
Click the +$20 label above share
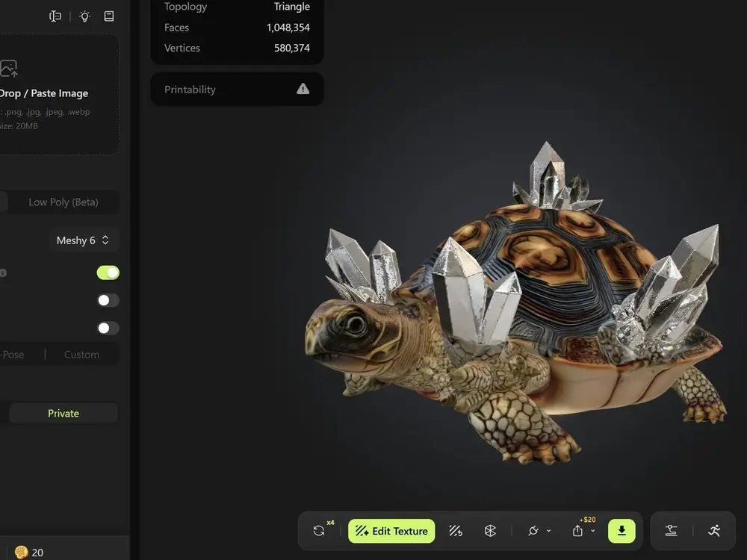point(587,520)
